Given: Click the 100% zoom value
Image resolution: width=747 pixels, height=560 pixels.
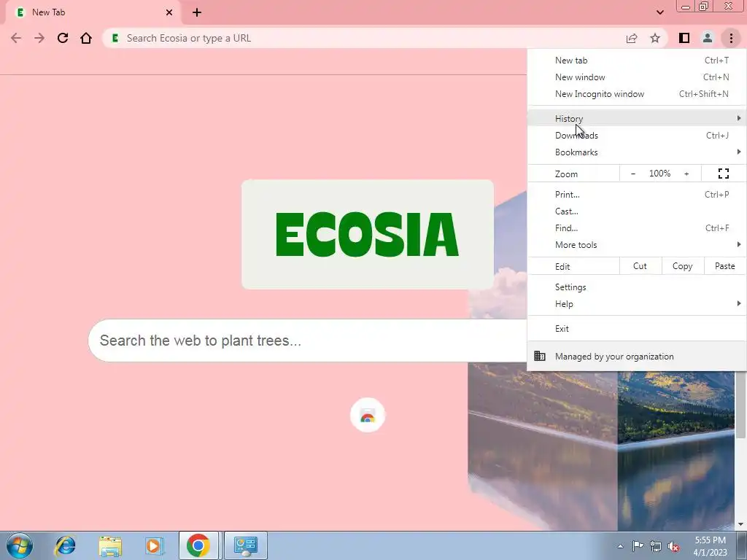Looking at the screenshot, I should point(659,174).
